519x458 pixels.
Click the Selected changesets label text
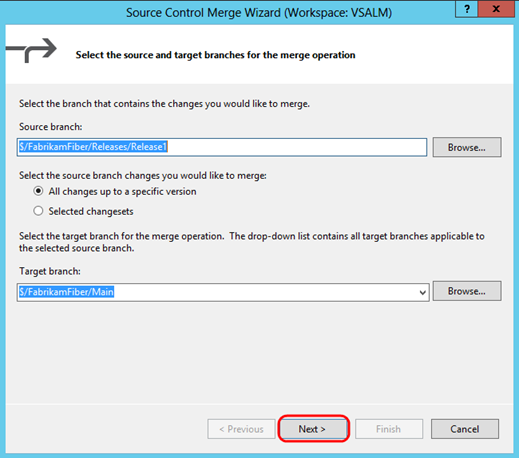(x=91, y=211)
